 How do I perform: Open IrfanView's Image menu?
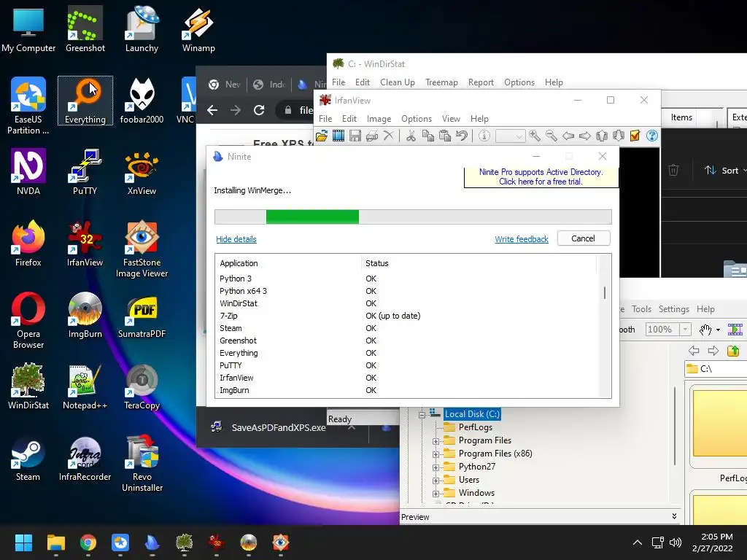coord(379,119)
